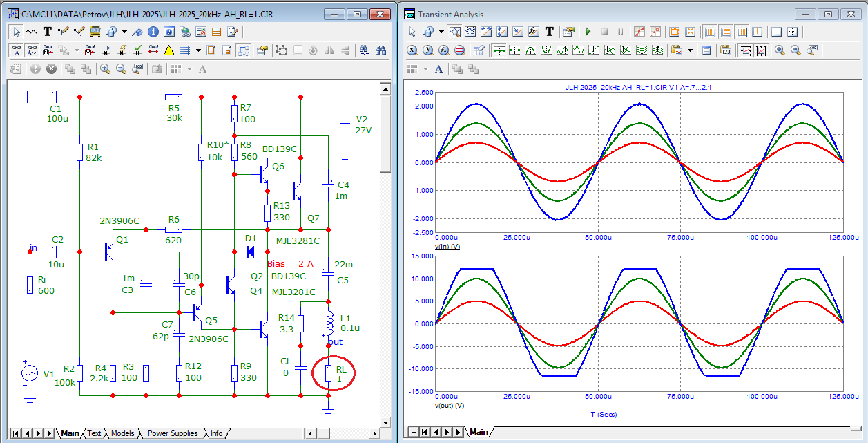Open the dropdown next to the clipboard plot icon
The height and width of the screenshot is (443, 868).
tap(690, 50)
